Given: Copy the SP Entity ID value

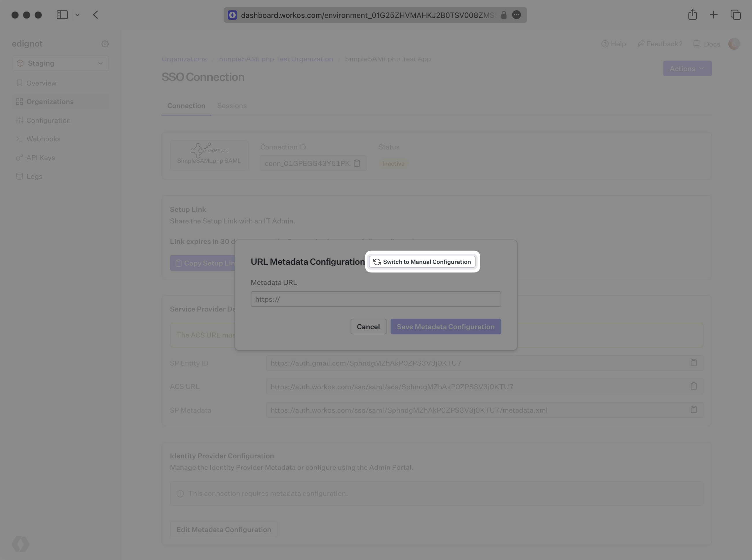Looking at the screenshot, I should click(693, 363).
